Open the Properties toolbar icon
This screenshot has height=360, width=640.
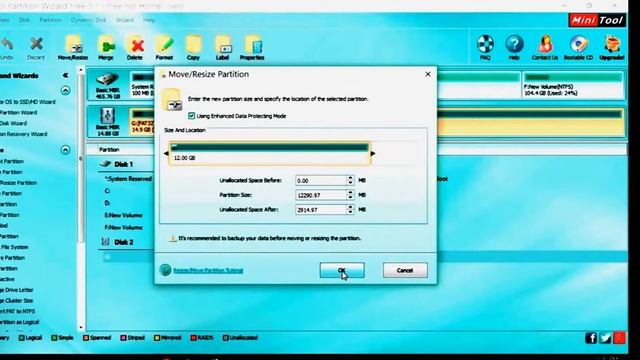pos(252,44)
